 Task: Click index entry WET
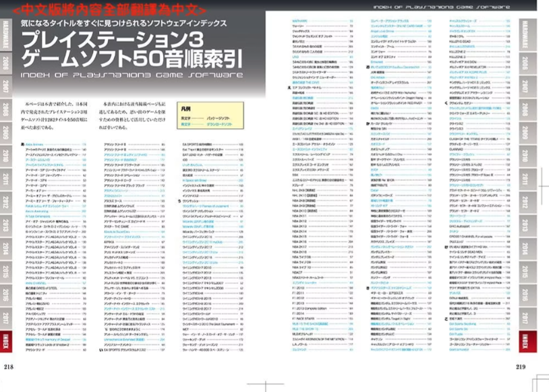pyautogui.click(x=185, y=329)
